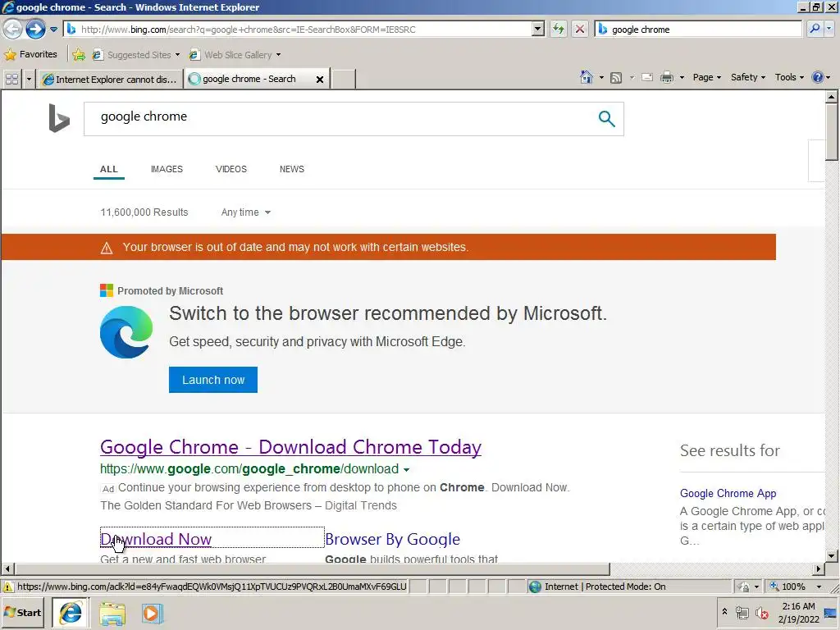Open Windows Explorer folder taskbar icon

pos(112,614)
